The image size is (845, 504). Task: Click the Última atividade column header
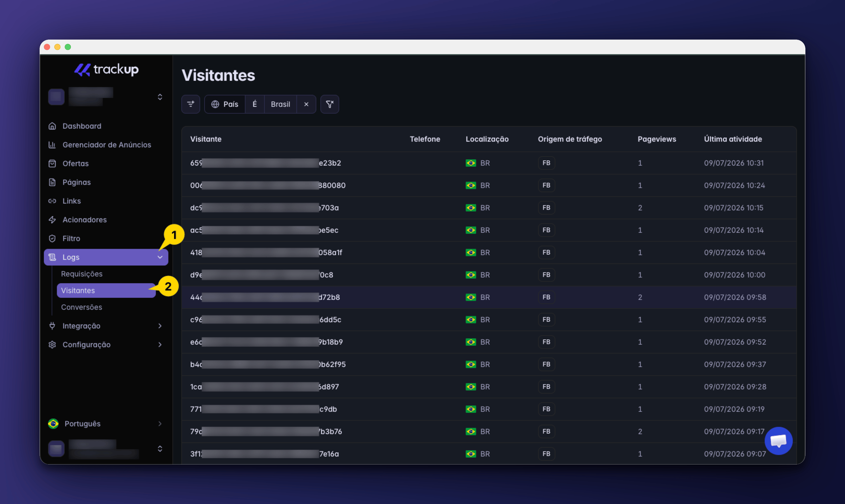pyautogui.click(x=733, y=139)
